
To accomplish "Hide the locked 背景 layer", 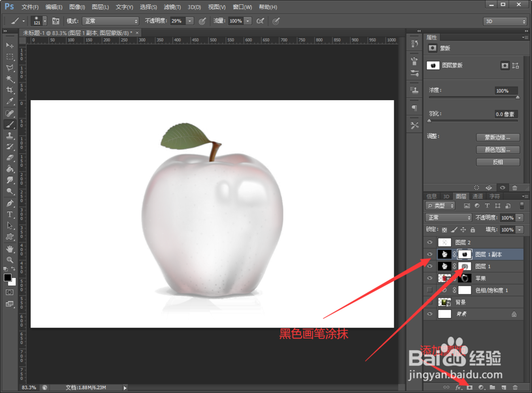I will [430, 314].
